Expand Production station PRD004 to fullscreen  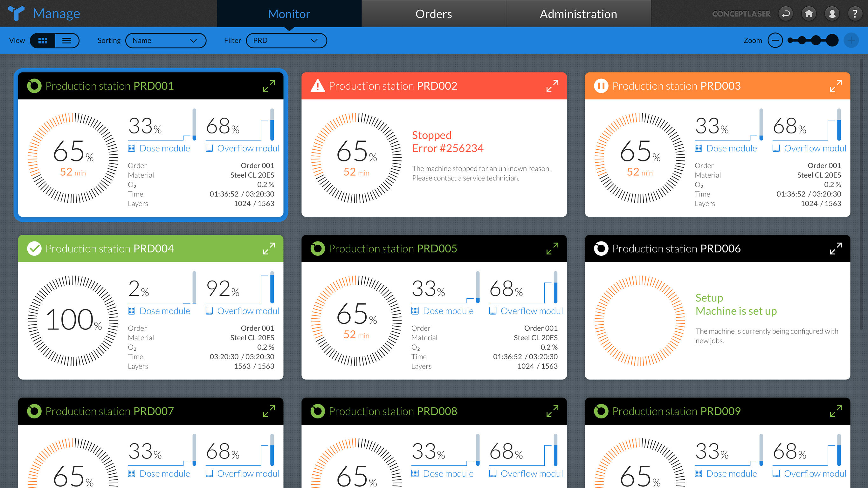[269, 248]
